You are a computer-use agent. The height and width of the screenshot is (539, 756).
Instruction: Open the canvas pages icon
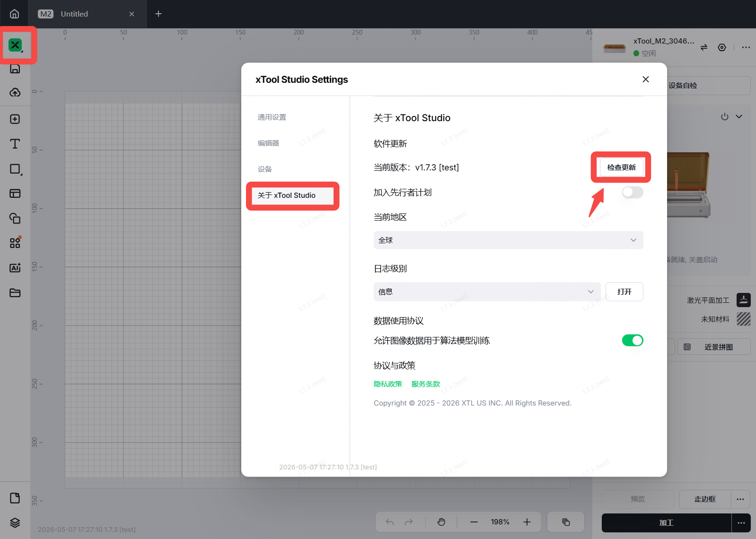click(15, 498)
